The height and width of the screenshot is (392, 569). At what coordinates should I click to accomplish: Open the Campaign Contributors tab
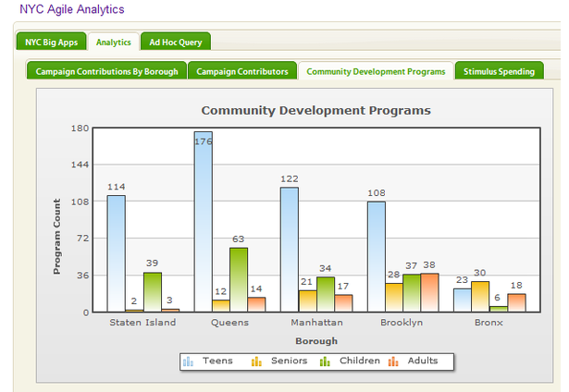pyautogui.click(x=242, y=70)
